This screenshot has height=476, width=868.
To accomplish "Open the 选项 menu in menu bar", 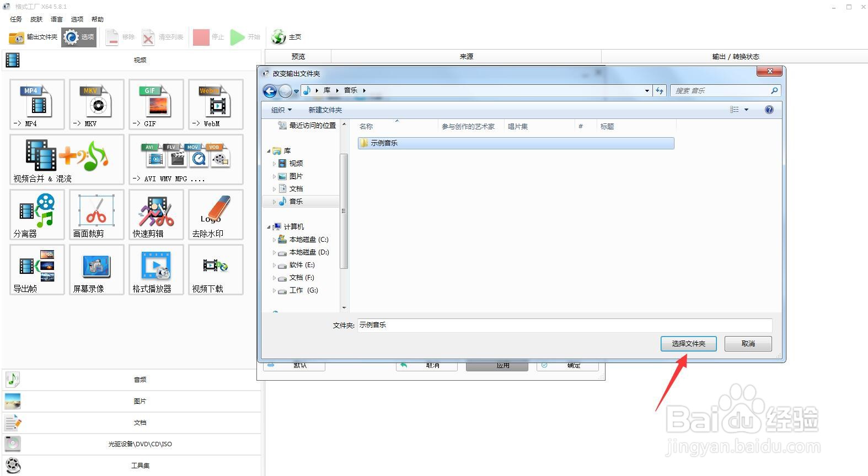I will (x=77, y=19).
